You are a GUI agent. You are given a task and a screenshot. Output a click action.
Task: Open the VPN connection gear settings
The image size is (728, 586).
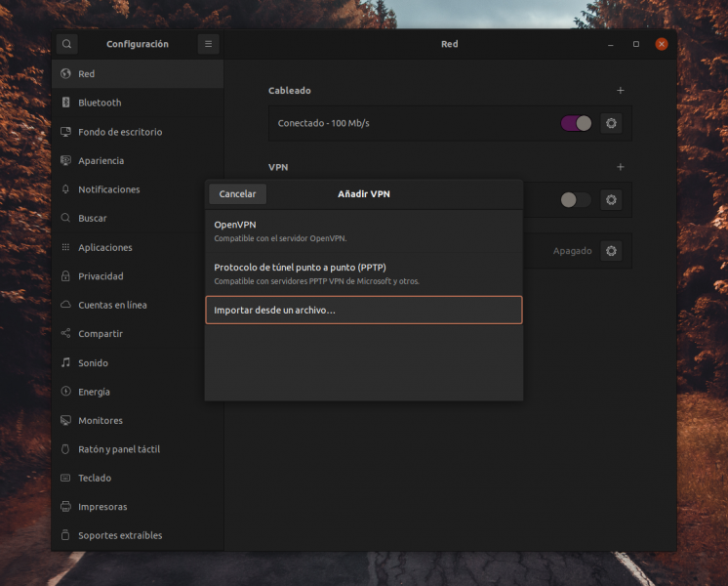coord(611,200)
